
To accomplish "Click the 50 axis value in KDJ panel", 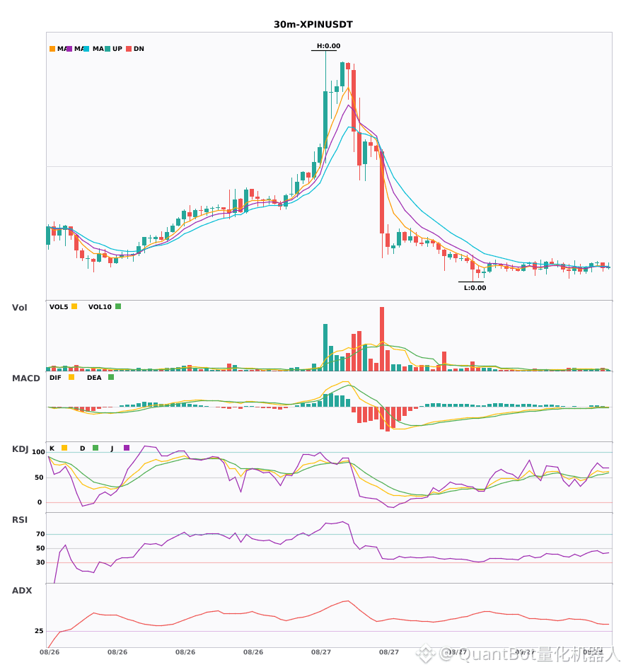I will coord(39,477).
